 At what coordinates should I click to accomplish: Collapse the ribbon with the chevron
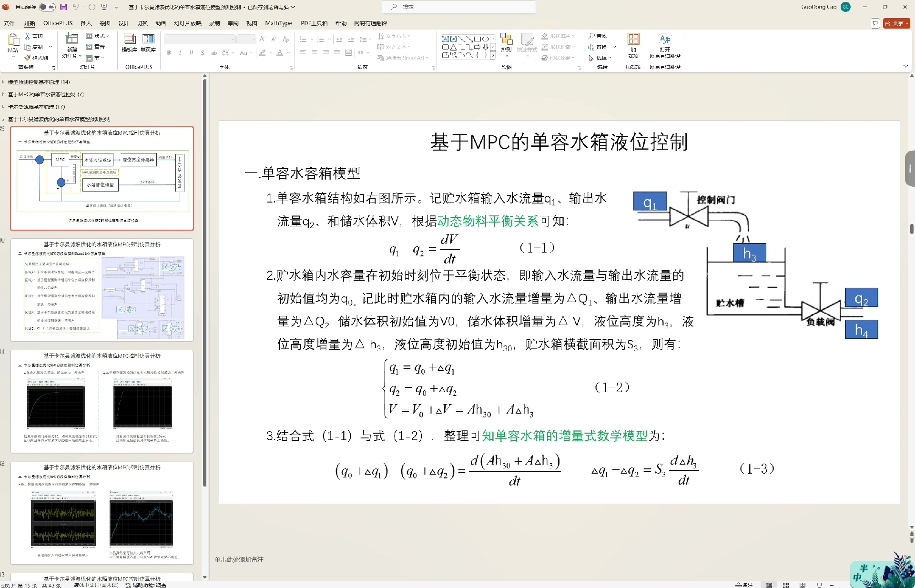coord(905,67)
